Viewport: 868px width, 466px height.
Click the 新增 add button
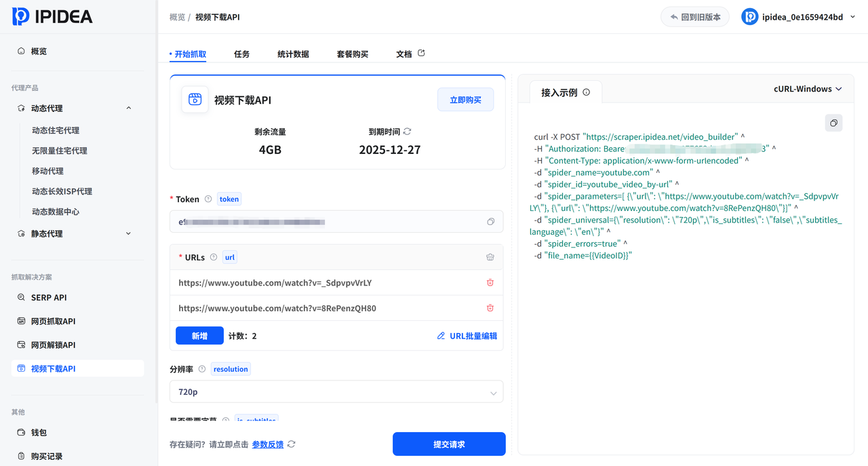(x=199, y=336)
